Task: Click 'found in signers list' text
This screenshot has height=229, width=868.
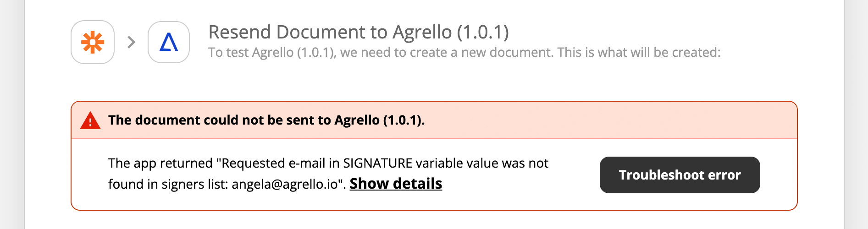Action: coord(168,184)
